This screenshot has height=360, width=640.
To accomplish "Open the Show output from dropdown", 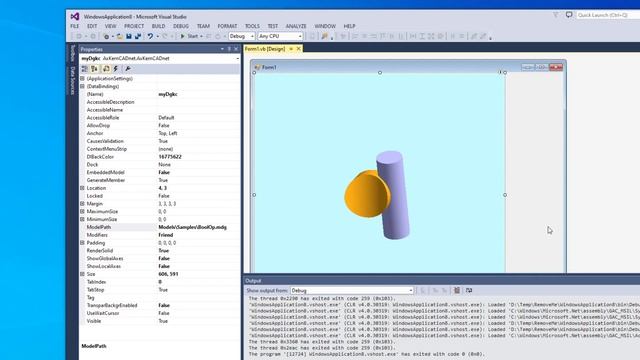I will click(352, 290).
